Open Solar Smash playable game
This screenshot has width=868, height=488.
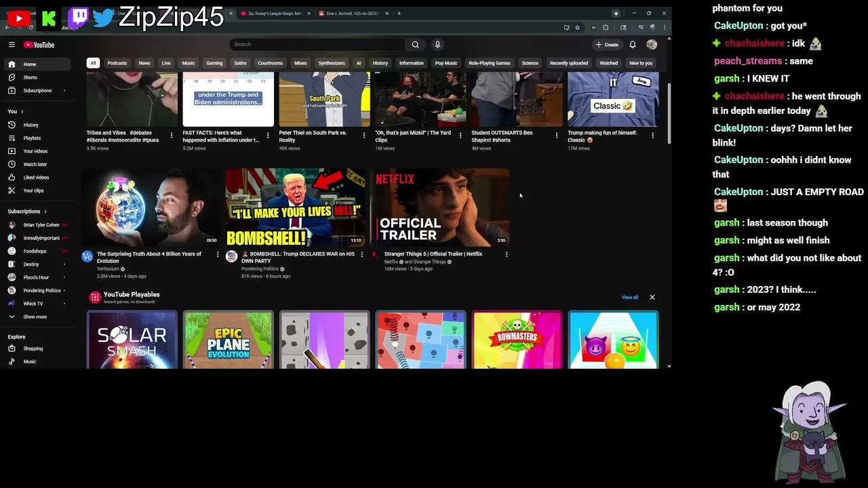click(132, 340)
